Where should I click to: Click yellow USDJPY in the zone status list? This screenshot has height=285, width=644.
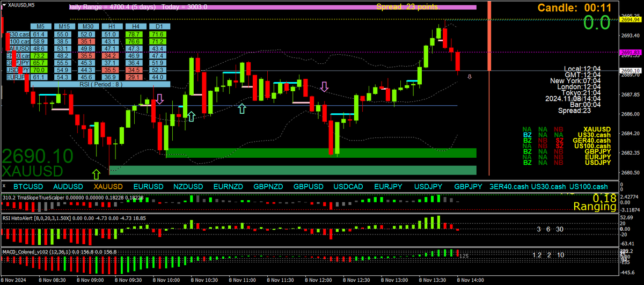(x=598, y=163)
